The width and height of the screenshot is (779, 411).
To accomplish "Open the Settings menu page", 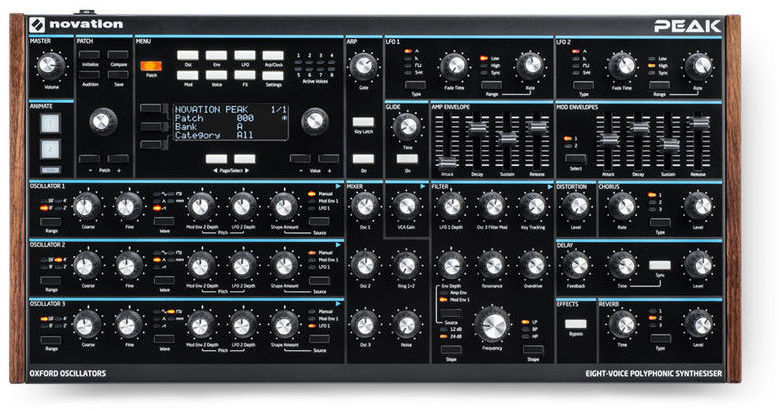I will [x=273, y=74].
